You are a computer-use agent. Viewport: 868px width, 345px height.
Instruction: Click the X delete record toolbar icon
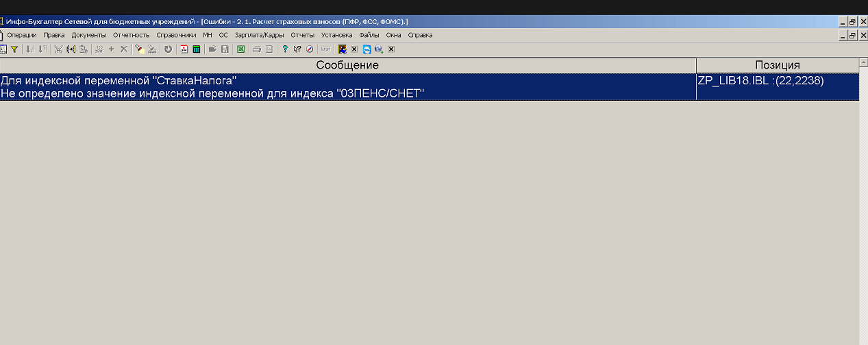coord(124,49)
